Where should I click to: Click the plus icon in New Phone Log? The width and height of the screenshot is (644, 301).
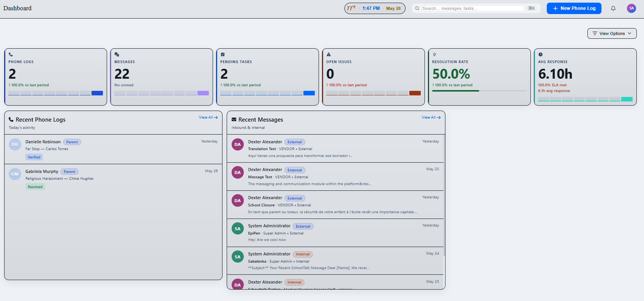(555, 8)
